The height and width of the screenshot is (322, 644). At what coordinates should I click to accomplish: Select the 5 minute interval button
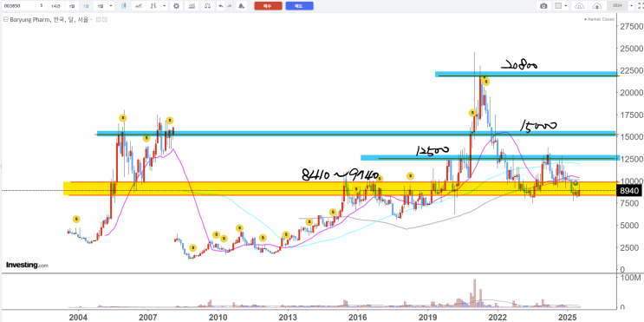pos(42,6)
